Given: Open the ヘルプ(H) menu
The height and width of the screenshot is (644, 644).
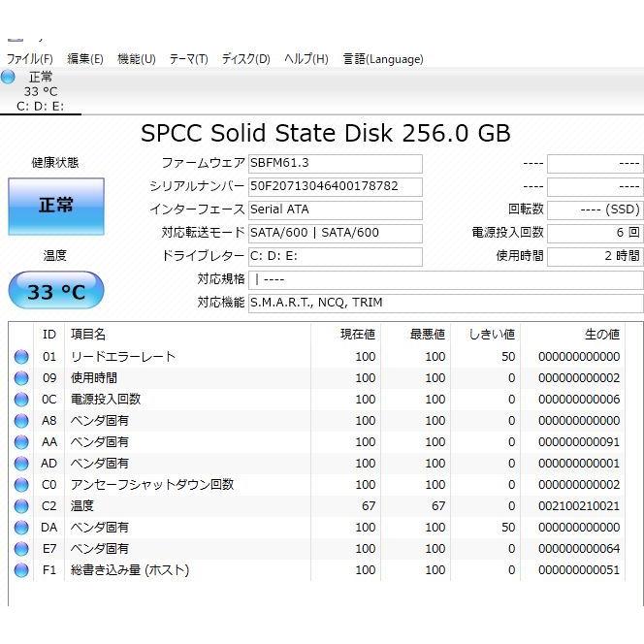Looking at the screenshot, I should point(306,59).
